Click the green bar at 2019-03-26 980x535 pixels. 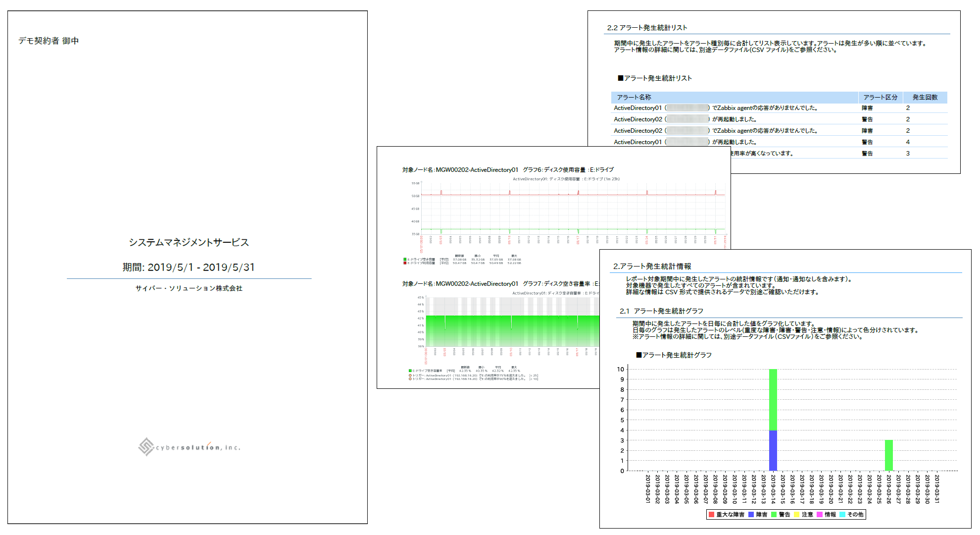pyautogui.click(x=889, y=455)
